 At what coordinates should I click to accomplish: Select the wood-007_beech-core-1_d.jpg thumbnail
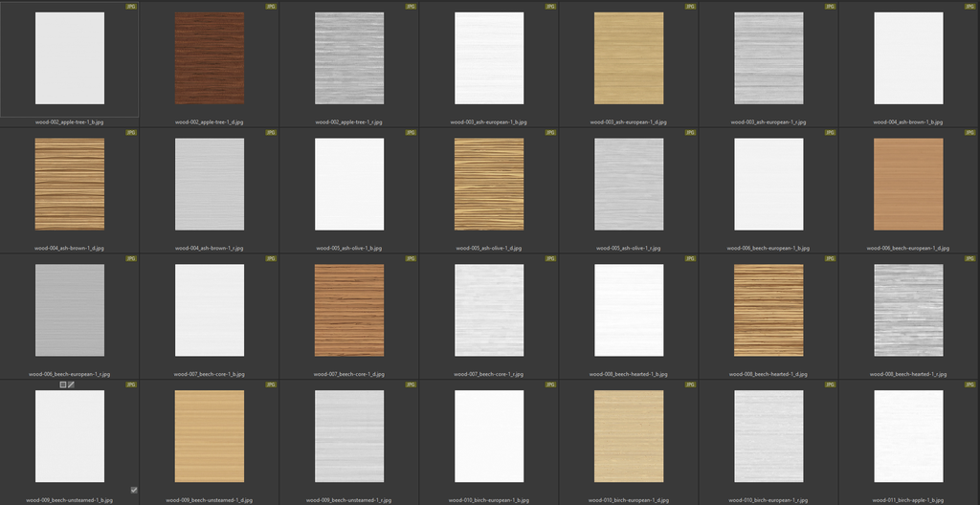coord(349,310)
